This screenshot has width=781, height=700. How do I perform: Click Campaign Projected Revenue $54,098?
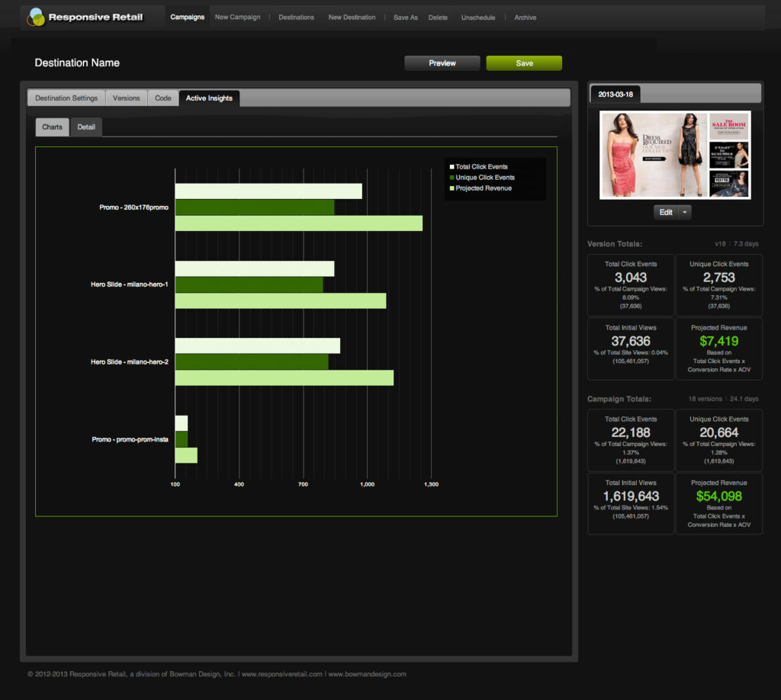(x=718, y=496)
